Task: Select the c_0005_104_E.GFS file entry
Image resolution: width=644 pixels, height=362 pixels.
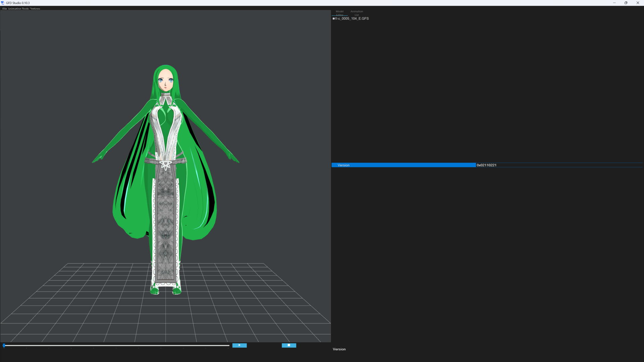Action: [x=353, y=18]
